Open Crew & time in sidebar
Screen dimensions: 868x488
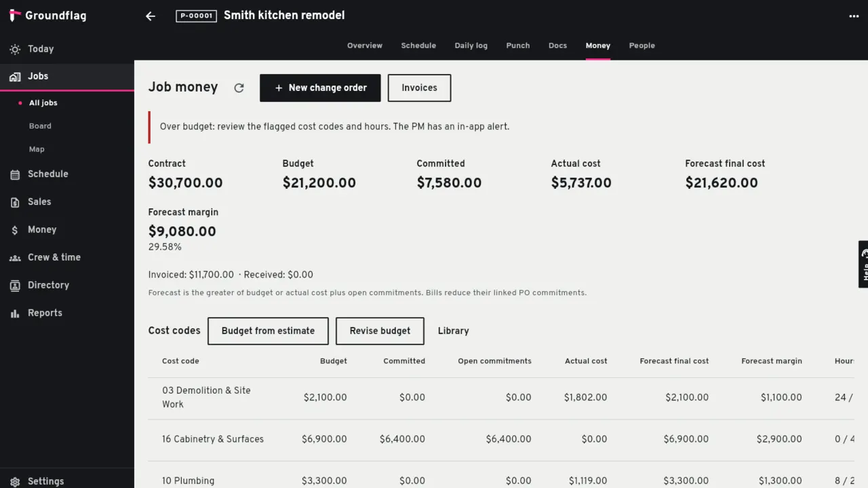(67, 257)
